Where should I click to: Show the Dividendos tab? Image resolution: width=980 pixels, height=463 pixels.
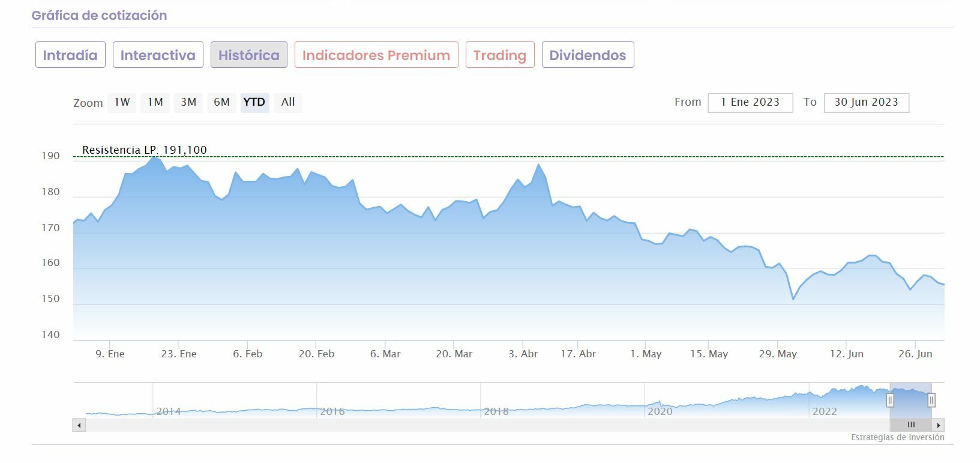pyautogui.click(x=588, y=55)
